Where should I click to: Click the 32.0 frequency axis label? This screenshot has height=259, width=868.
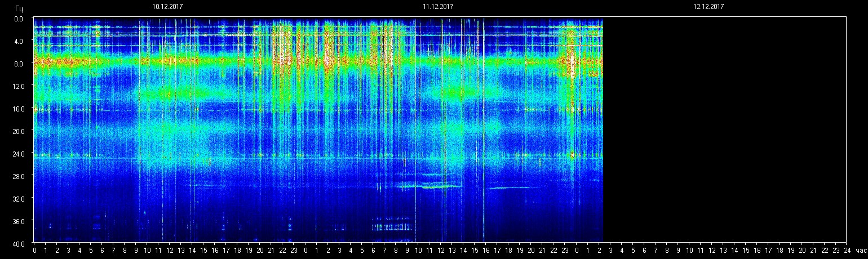19,198
